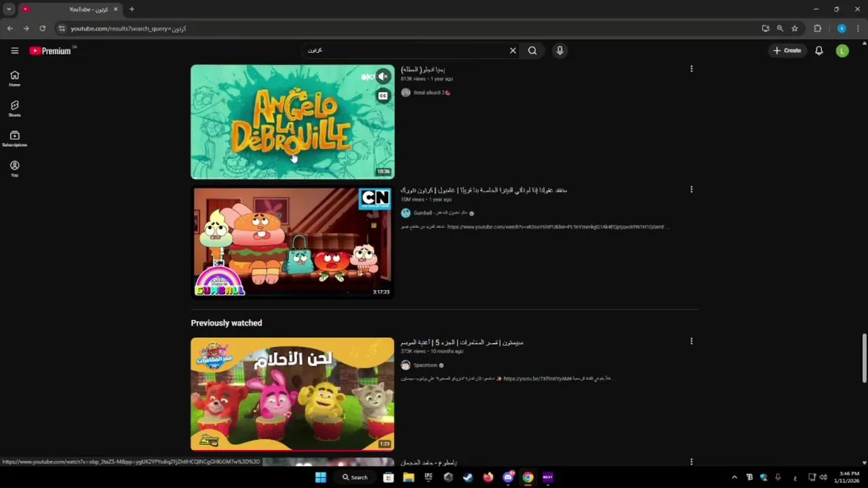The height and width of the screenshot is (488, 868).
Task: Open volume control in system tray
Action: (x=823, y=477)
